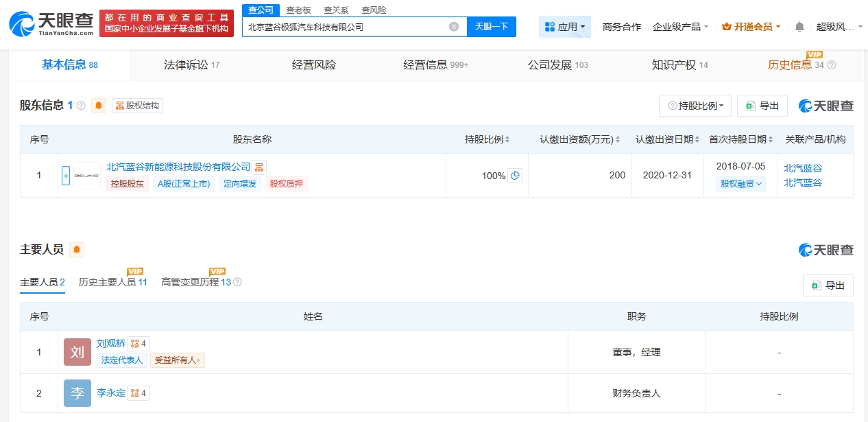
Task: Click the structure icon after shareholder company name
Action: 258,167
